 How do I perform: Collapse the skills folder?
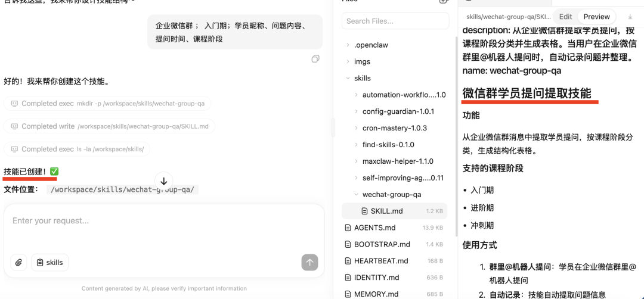(x=348, y=79)
